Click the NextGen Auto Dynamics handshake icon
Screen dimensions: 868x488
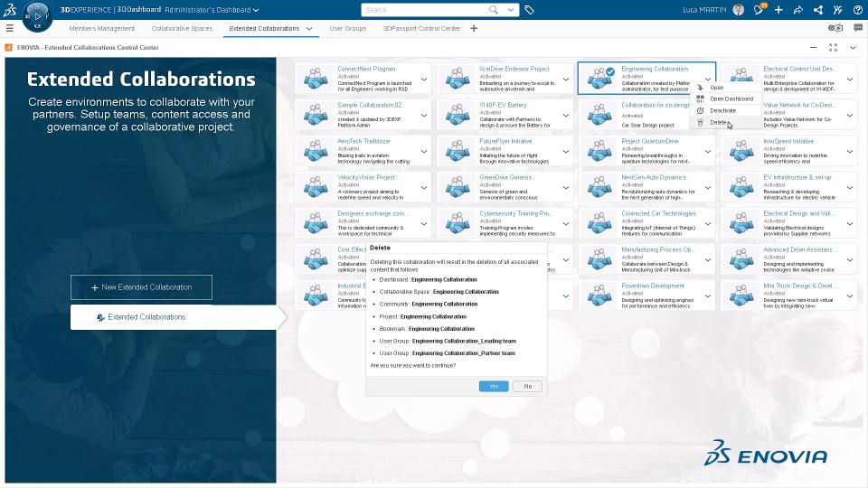pyautogui.click(x=599, y=188)
